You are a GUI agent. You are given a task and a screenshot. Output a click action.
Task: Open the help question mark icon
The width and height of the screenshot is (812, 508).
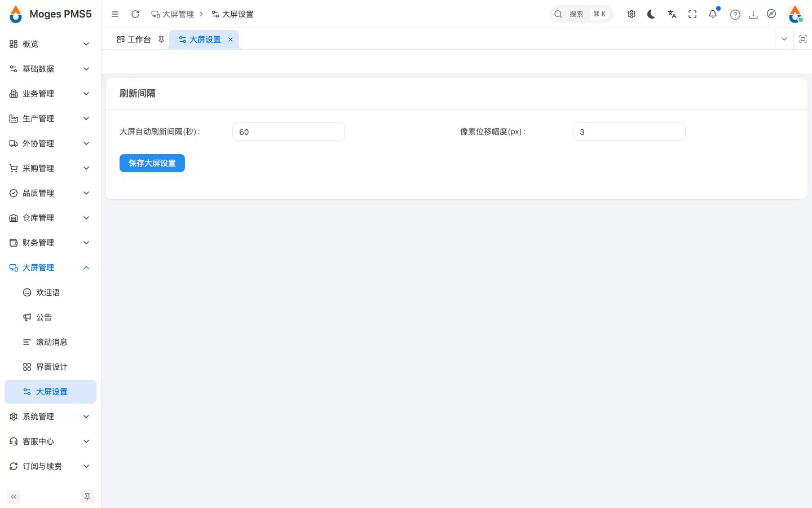[x=735, y=15]
